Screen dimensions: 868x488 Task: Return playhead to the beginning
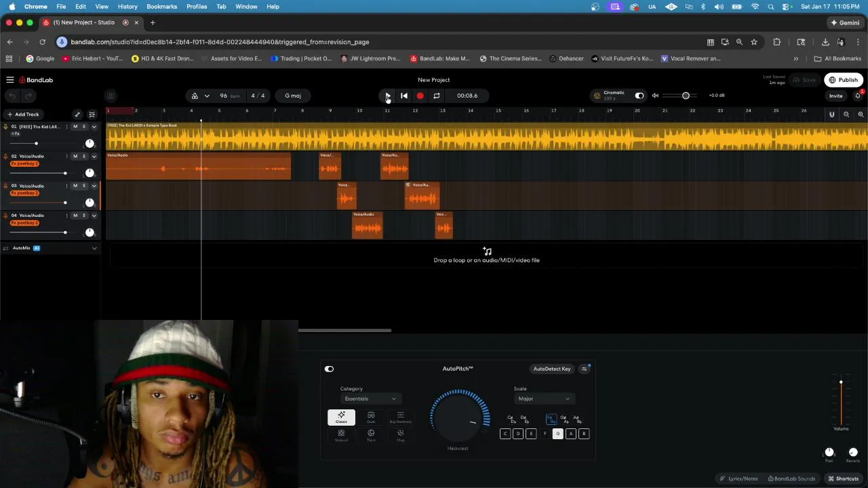[x=404, y=96]
